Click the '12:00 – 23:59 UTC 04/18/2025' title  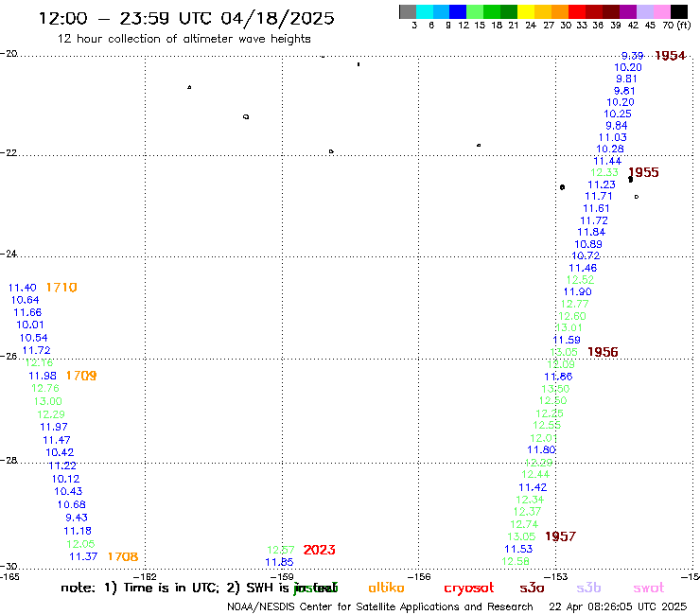(x=186, y=18)
